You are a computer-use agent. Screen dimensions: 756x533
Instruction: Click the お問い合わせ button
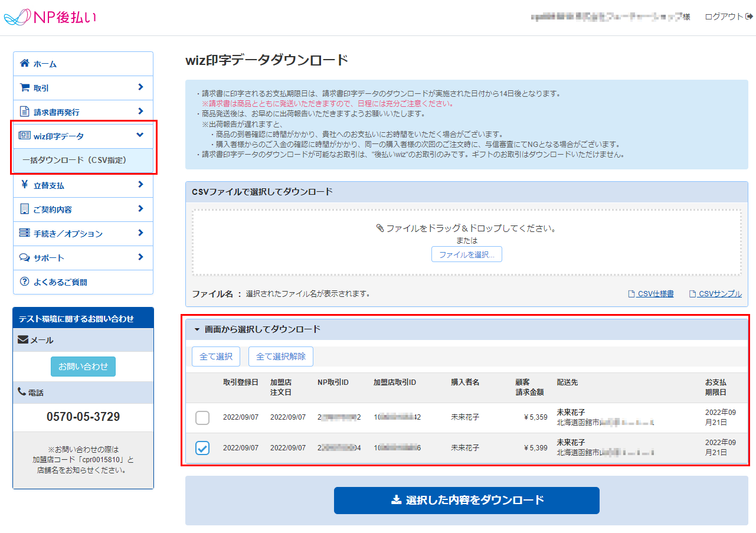point(83,367)
